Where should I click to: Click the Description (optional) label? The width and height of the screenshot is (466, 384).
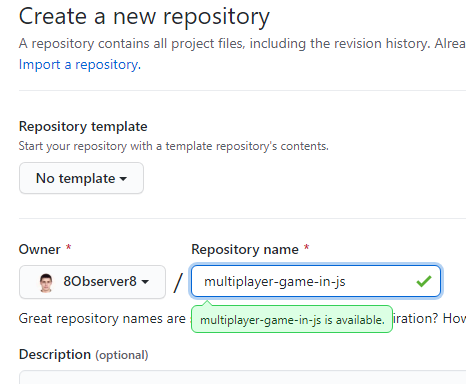pos(83,355)
